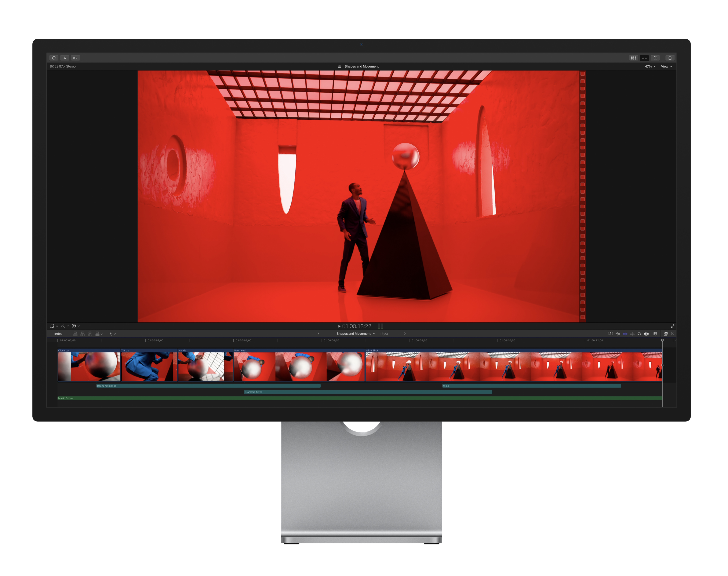
Task: Click the Share export icon
Action: [670, 58]
